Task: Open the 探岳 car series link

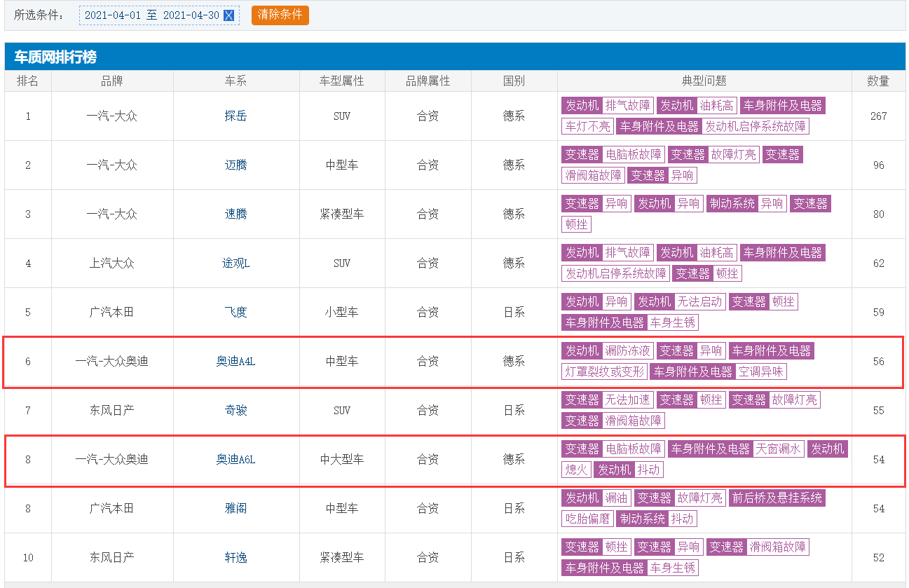Action: (236, 116)
